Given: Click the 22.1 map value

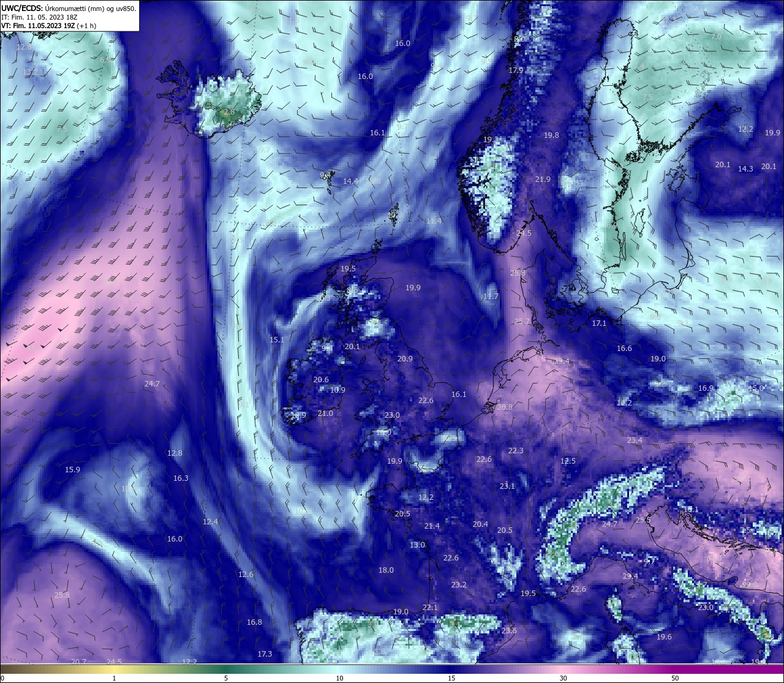Looking at the screenshot, I should 430,608.
